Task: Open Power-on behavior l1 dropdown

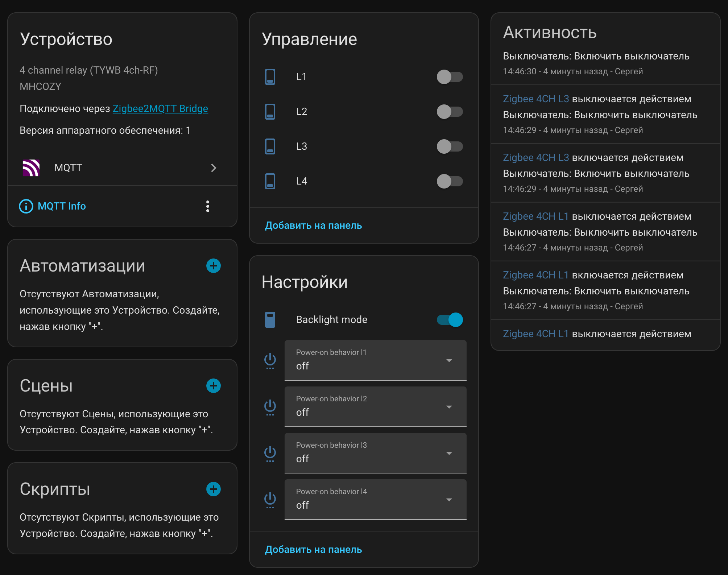Action: [375, 360]
